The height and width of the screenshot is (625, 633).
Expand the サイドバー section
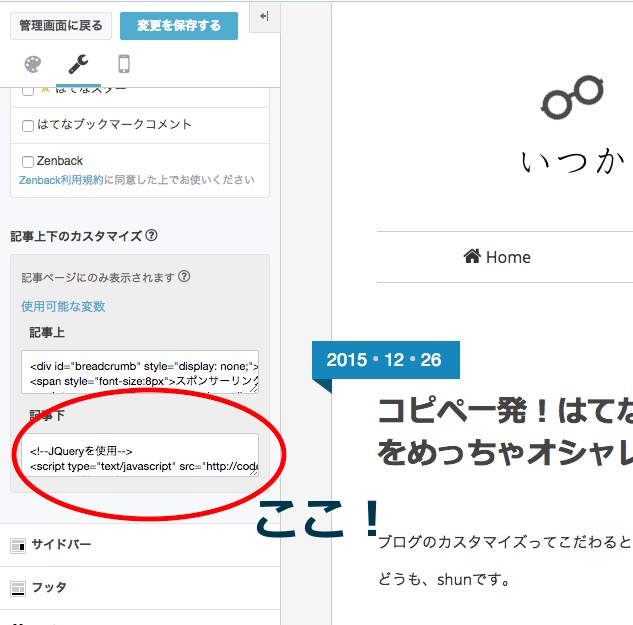(140, 545)
